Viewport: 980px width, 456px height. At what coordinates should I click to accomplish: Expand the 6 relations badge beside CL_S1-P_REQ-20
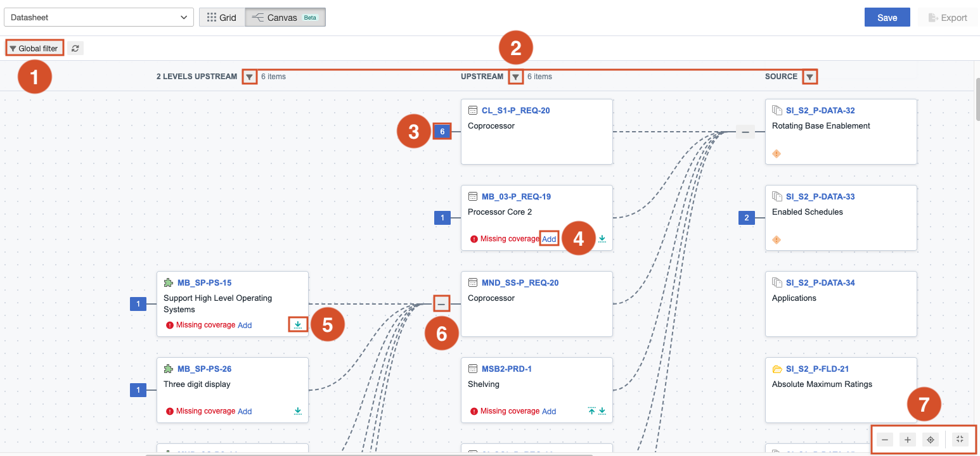(x=442, y=132)
